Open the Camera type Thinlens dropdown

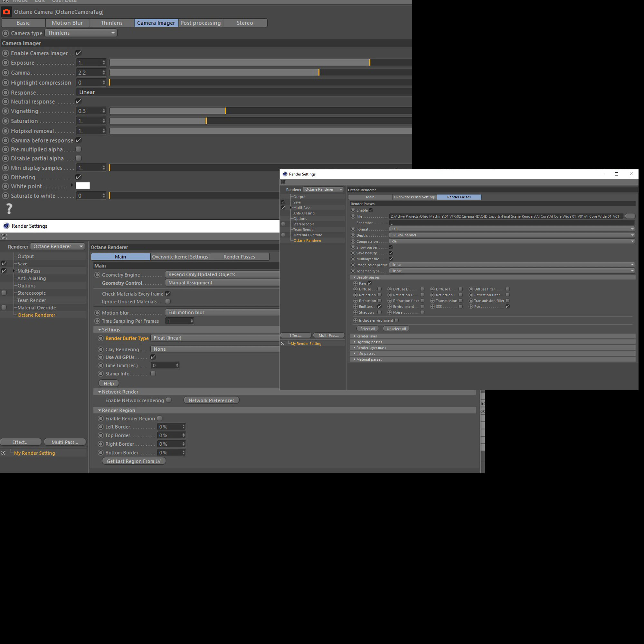[81, 33]
